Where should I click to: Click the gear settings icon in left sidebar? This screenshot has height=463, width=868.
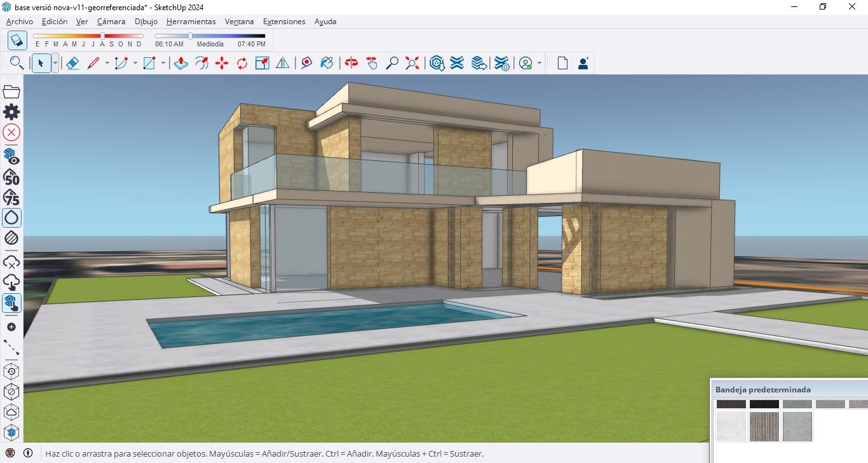pos(11,112)
